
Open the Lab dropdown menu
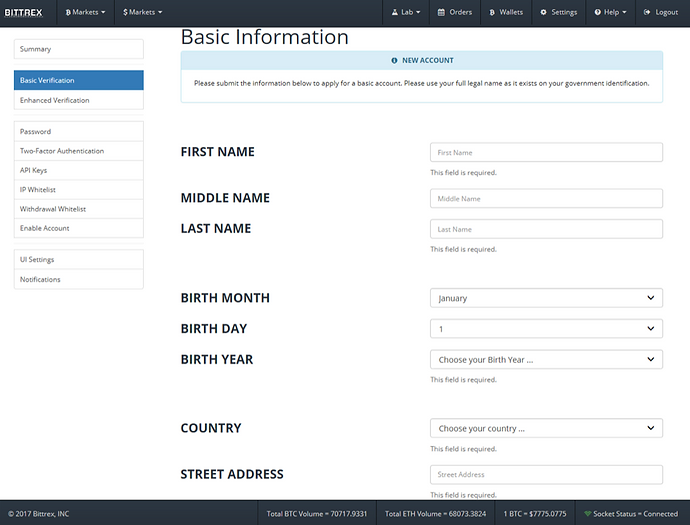406,12
